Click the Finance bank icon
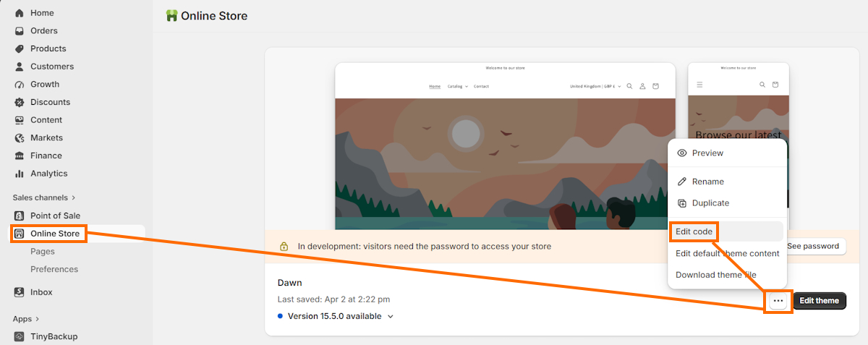 pyautogui.click(x=20, y=156)
